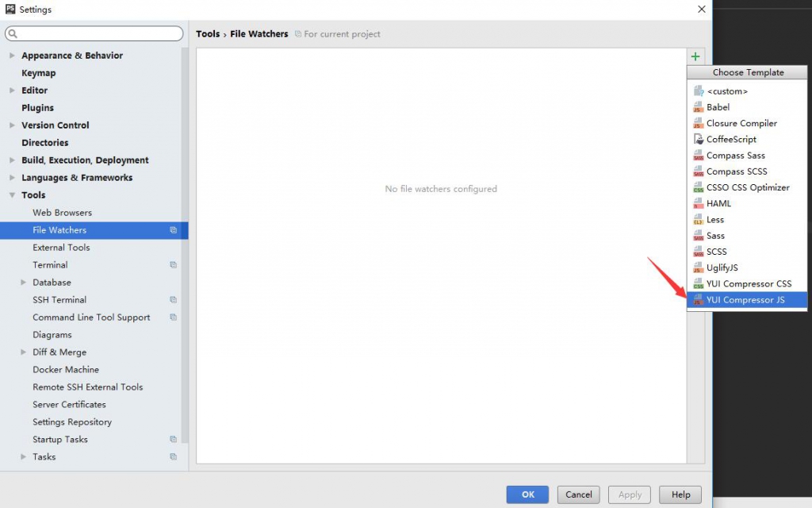
Task: Choose the CoffeeScript template
Action: point(747,140)
